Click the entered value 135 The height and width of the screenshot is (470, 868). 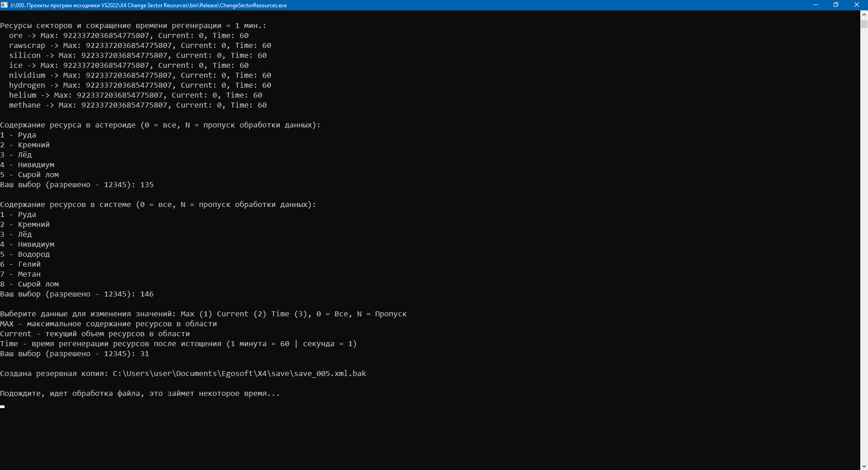pyautogui.click(x=147, y=185)
